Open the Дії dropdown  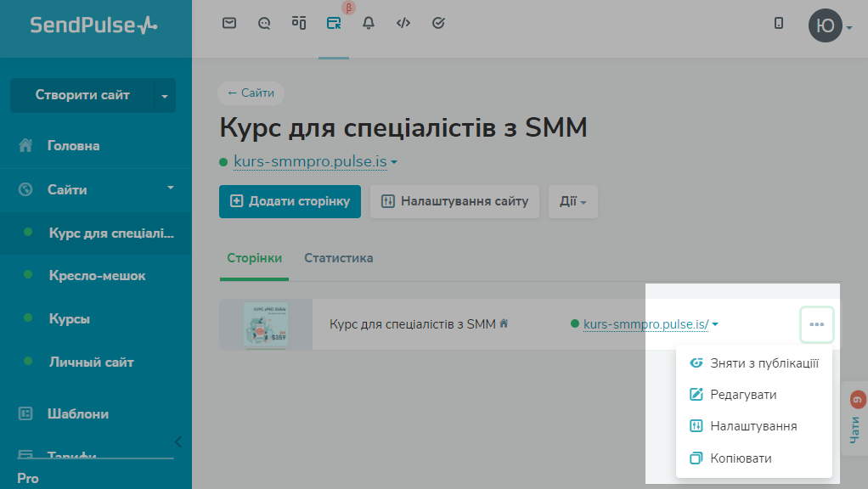click(x=573, y=201)
